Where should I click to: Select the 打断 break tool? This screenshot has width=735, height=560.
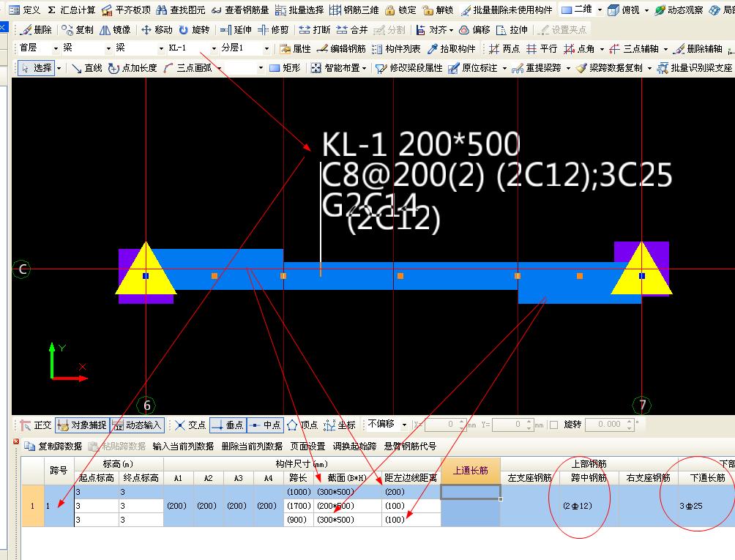point(315,30)
